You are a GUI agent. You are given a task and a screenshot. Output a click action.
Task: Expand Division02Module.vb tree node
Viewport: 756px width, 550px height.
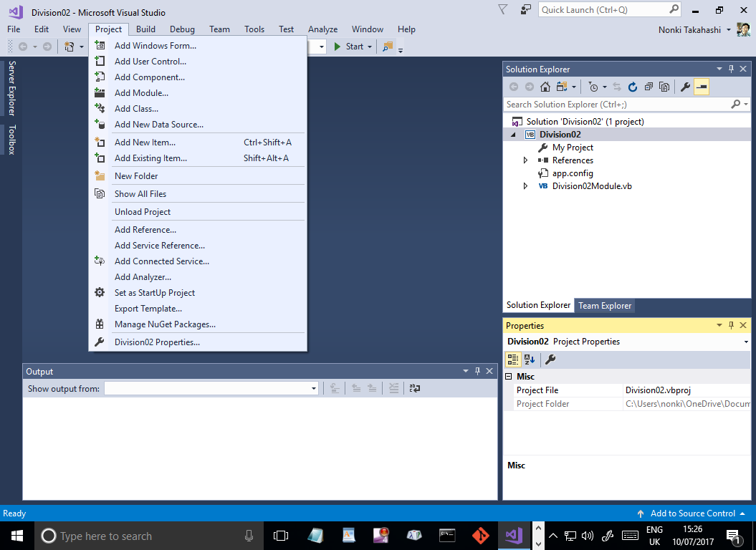point(525,186)
